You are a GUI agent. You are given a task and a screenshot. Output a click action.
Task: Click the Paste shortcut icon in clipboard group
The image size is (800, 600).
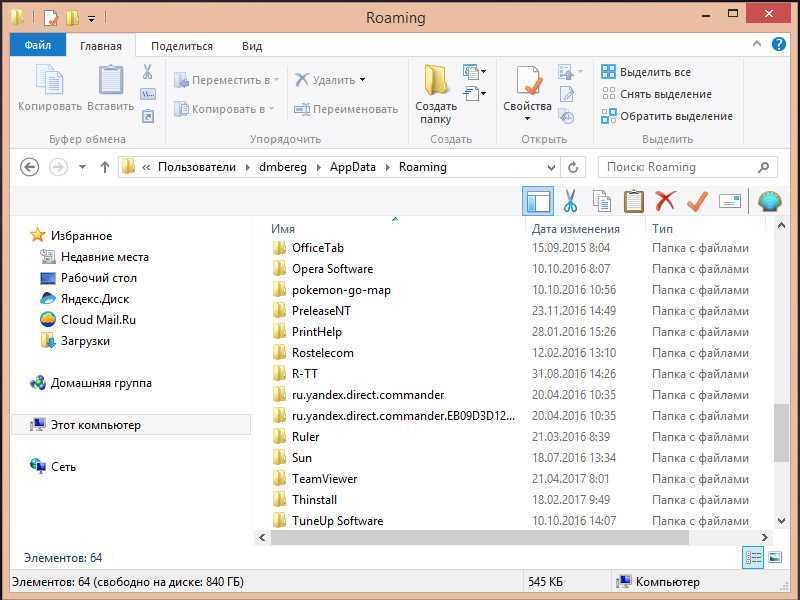[x=147, y=116]
